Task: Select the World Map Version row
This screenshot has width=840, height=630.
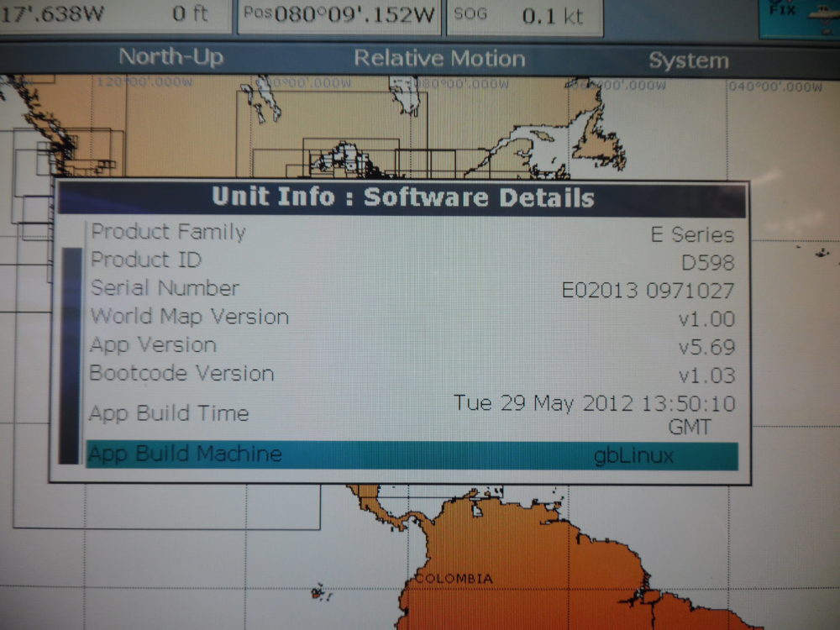Action: [412, 318]
